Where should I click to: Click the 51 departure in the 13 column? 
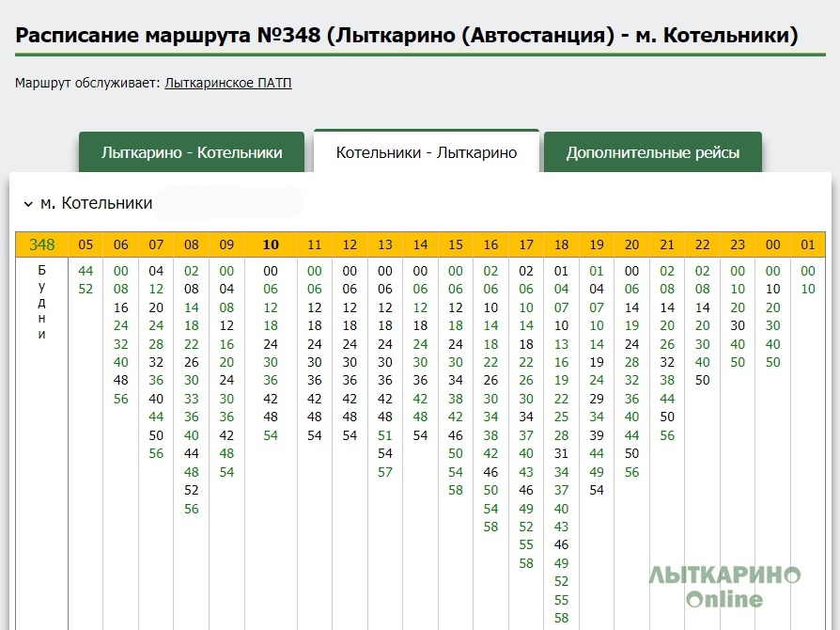click(385, 434)
